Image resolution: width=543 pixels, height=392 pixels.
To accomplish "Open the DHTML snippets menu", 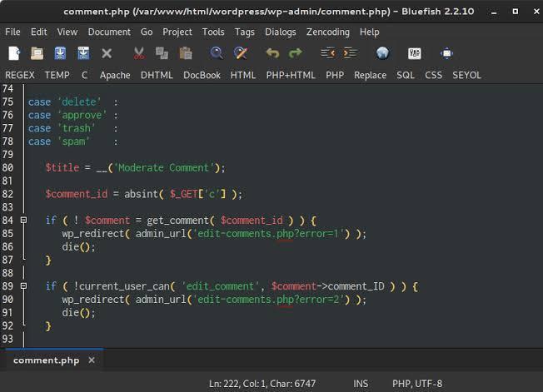I will click(157, 75).
